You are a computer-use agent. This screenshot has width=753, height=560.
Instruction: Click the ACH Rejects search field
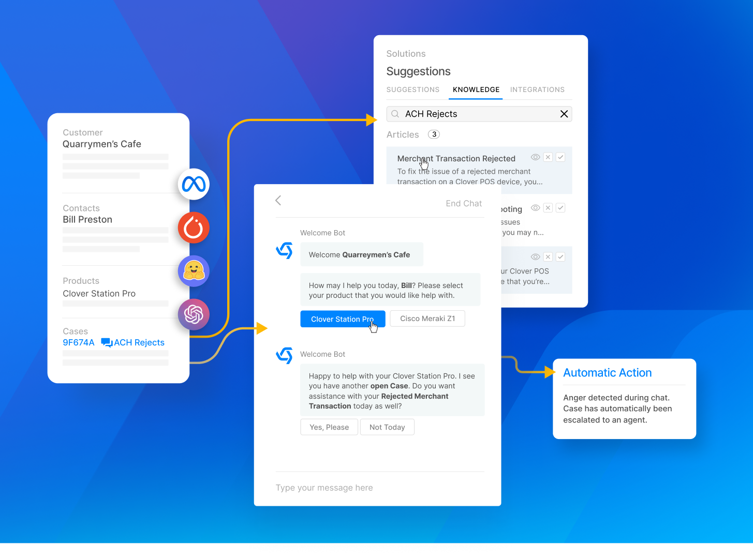pyautogui.click(x=479, y=114)
